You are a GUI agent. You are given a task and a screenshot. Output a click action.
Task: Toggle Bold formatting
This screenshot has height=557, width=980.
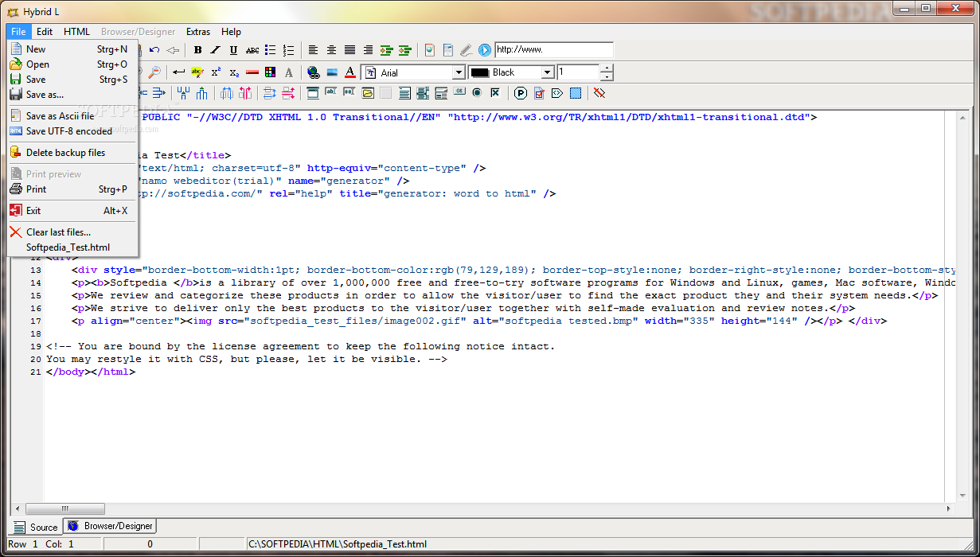click(197, 50)
